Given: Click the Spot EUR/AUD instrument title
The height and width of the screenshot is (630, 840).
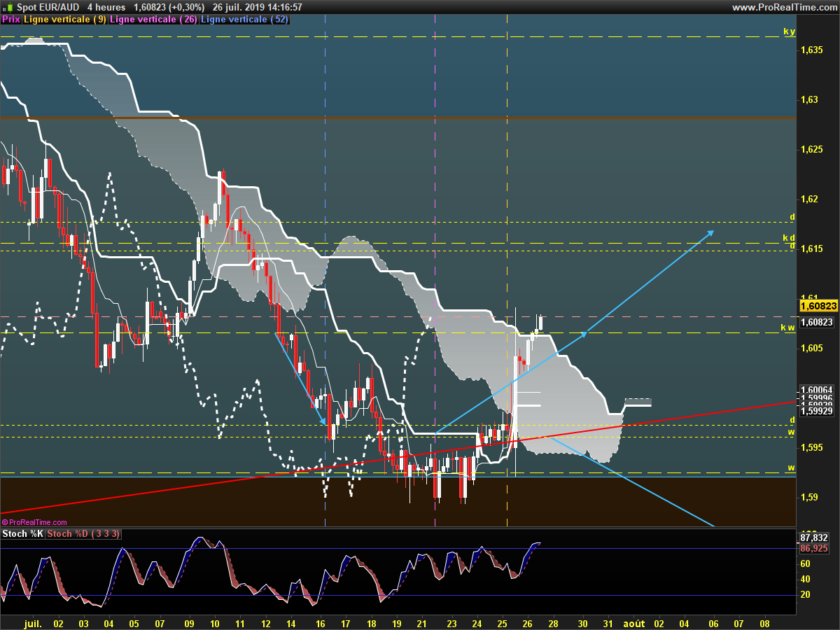Looking at the screenshot, I should (42, 7).
